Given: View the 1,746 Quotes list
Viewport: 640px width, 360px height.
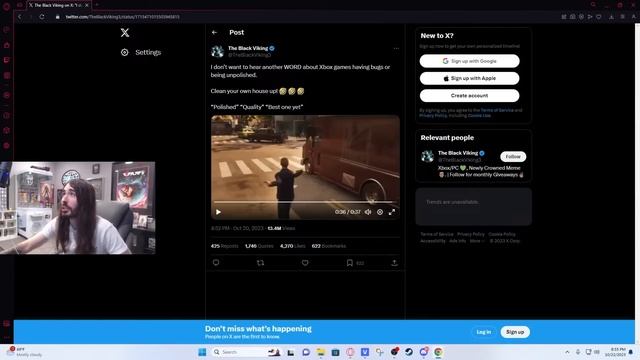Looking at the screenshot, I should pyautogui.click(x=259, y=246).
